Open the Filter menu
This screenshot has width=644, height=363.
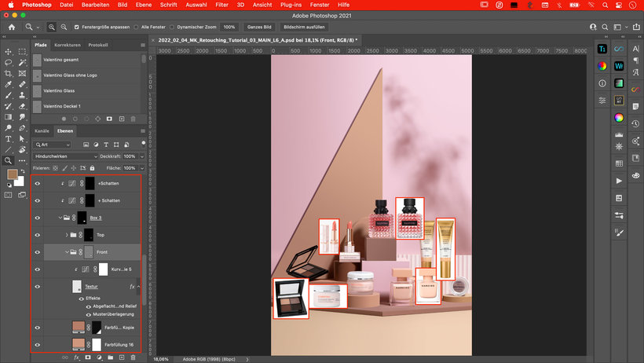[x=221, y=5]
